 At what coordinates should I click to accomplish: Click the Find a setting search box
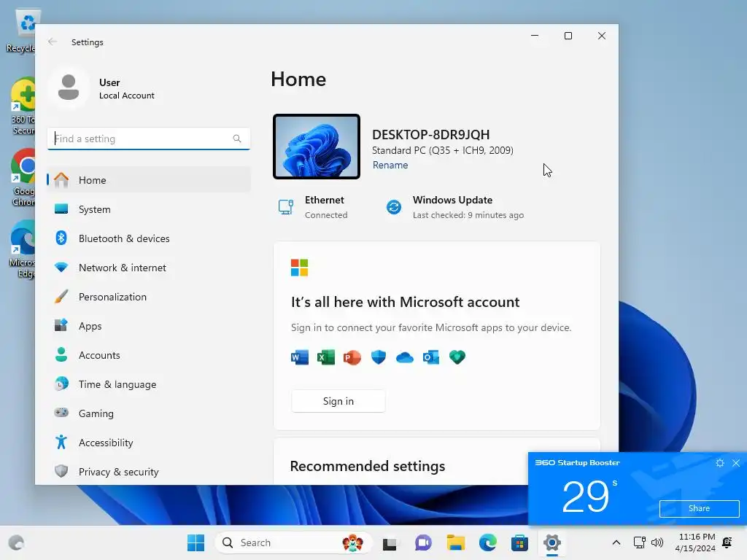pyautogui.click(x=149, y=139)
